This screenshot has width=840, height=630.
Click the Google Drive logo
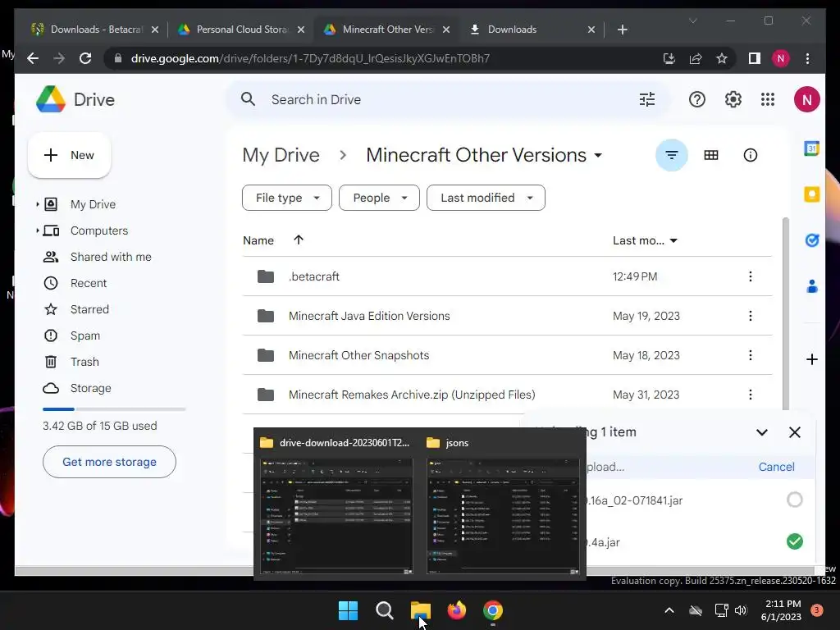(51, 99)
